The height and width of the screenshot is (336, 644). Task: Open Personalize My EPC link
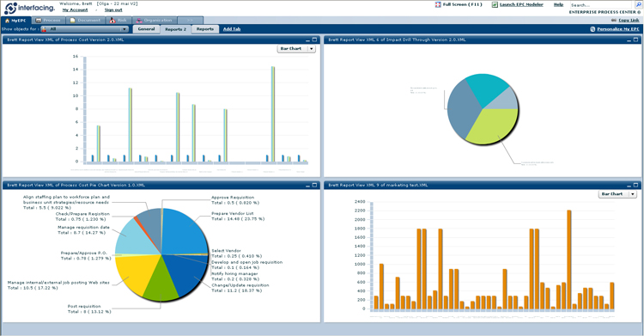point(618,29)
